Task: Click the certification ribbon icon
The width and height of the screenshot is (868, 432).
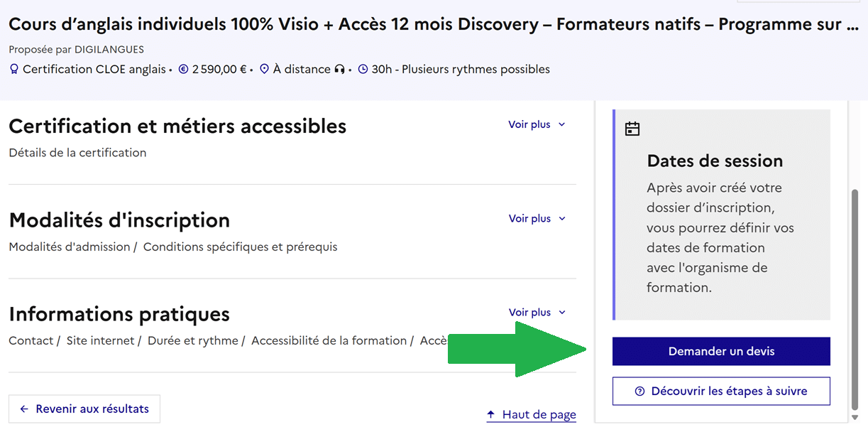Action: click(14, 70)
